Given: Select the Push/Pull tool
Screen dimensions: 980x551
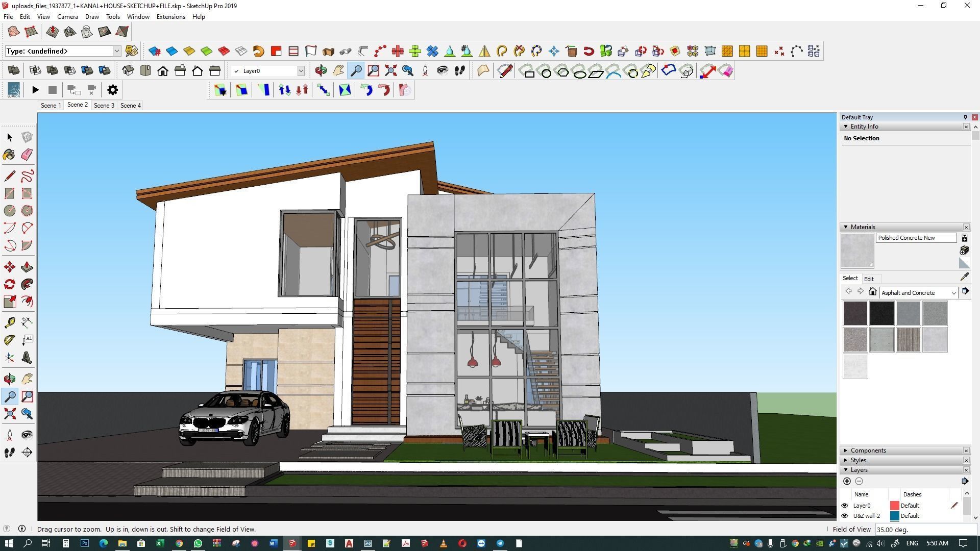Looking at the screenshot, I should click(27, 267).
